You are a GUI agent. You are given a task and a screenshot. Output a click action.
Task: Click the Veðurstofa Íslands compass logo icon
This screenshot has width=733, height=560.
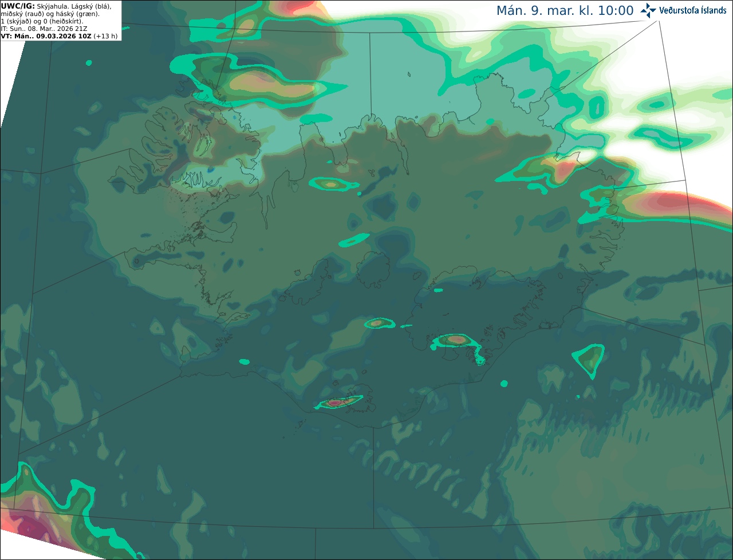(x=648, y=10)
